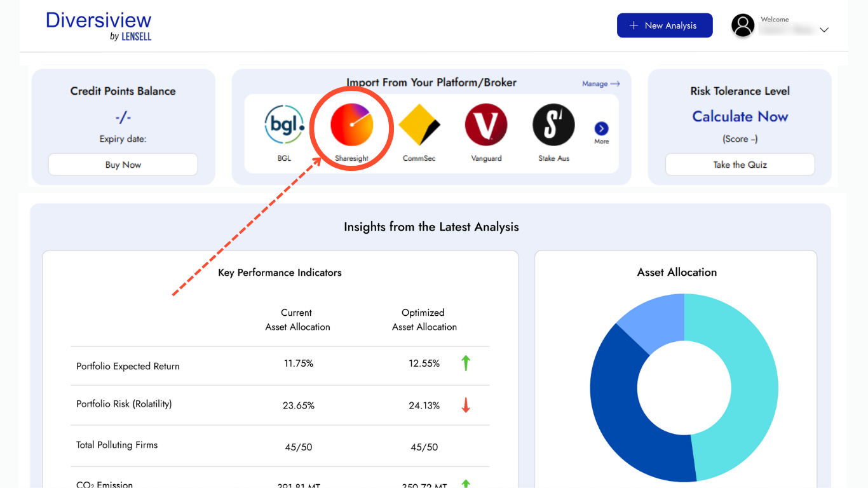Viewport: 868px width, 488px height.
Task: Click the Diversiview by LENSELL logo
Action: click(98, 25)
